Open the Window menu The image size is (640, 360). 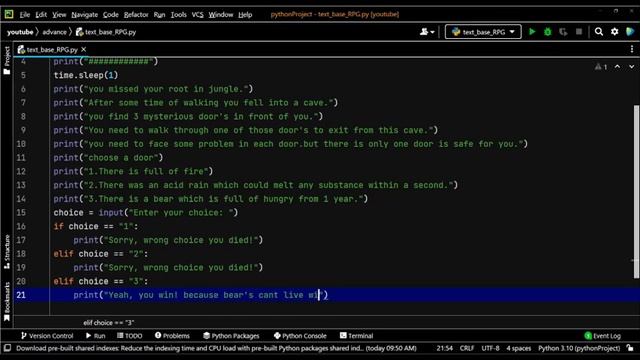point(221,15)
